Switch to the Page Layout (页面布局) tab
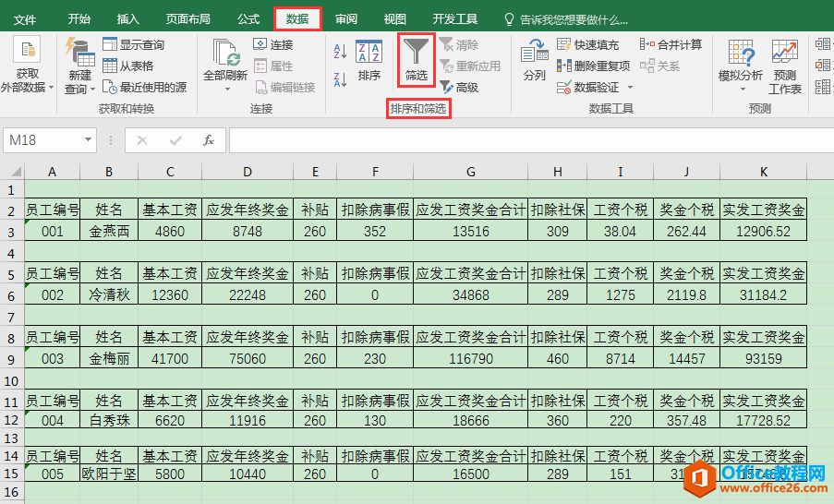The width and height of the screenshot is (834, 504). pyautogui.click(x=188, y=19)
